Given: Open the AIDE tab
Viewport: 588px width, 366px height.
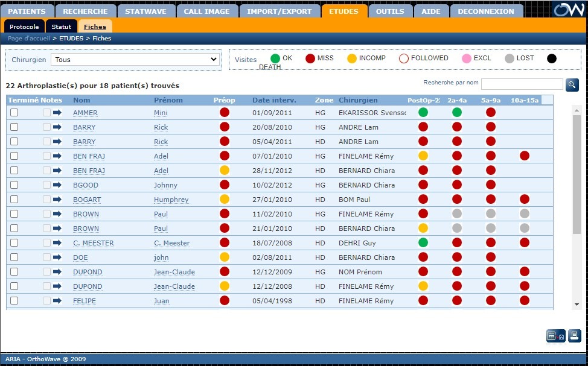Looking at the screenshot, I should tap(431, 11).
